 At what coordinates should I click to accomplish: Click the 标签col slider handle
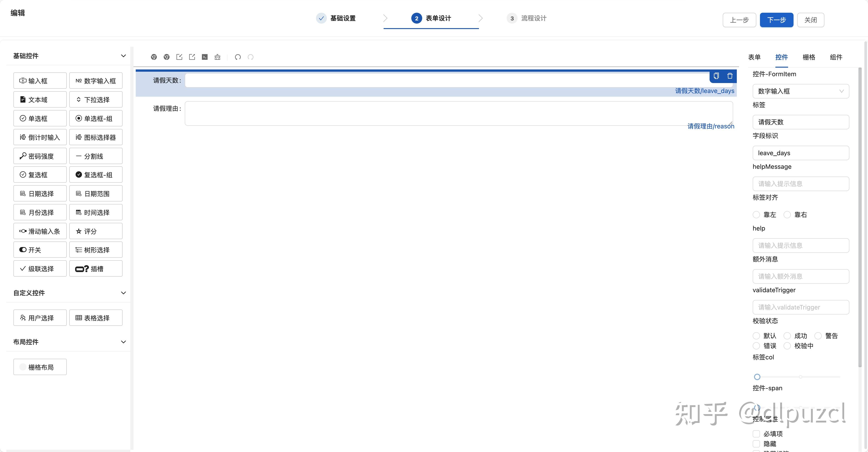point(757,377)
